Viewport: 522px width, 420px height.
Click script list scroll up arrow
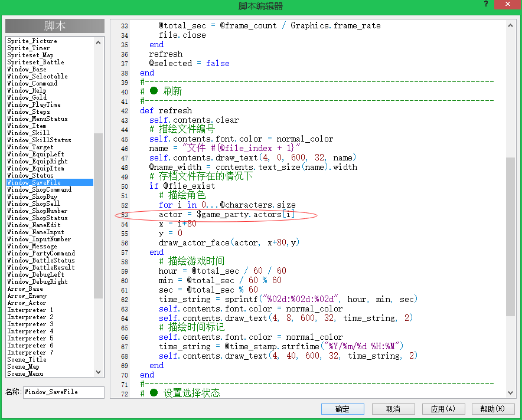pos(98,42)
